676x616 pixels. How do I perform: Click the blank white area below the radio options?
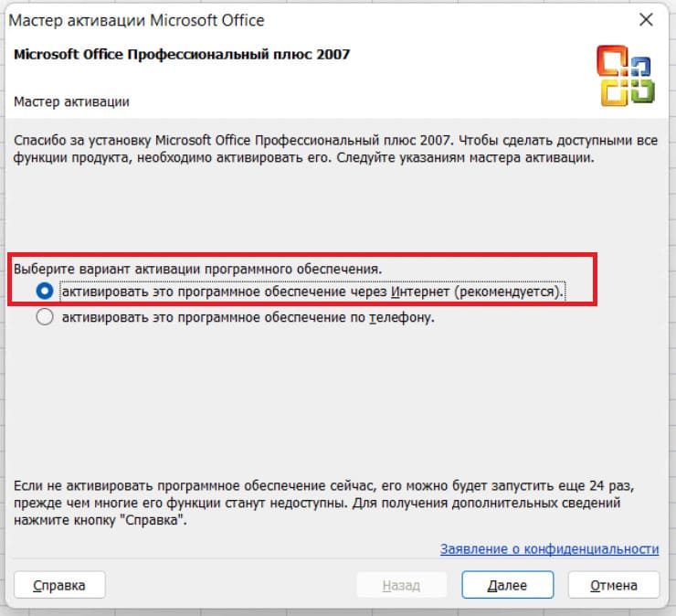(x=338, y=402)
